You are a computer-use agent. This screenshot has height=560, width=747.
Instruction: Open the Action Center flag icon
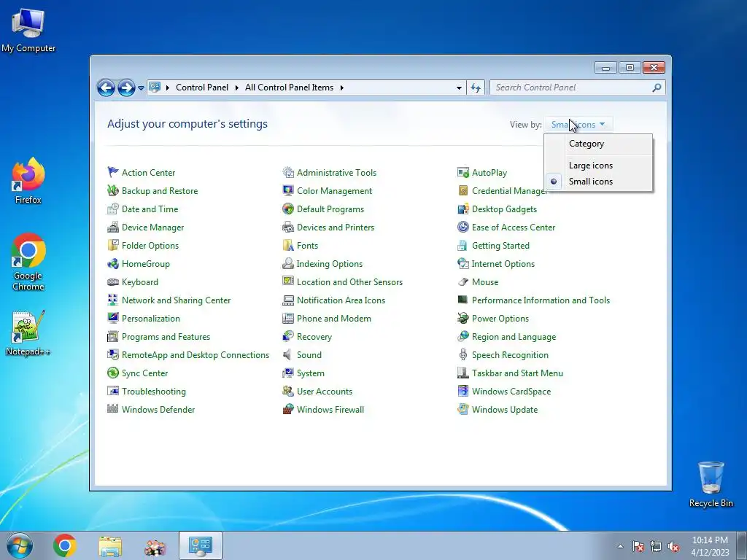point(113,172)
